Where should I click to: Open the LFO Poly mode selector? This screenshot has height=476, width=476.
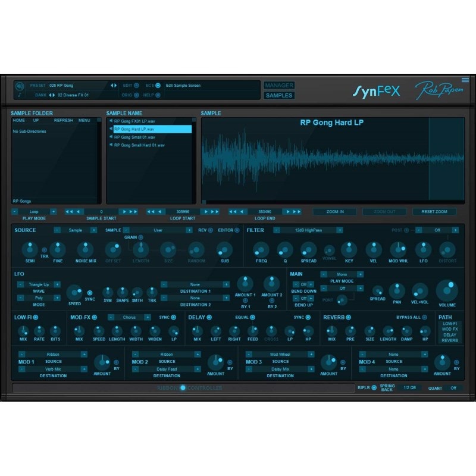[x=39, y=298]
